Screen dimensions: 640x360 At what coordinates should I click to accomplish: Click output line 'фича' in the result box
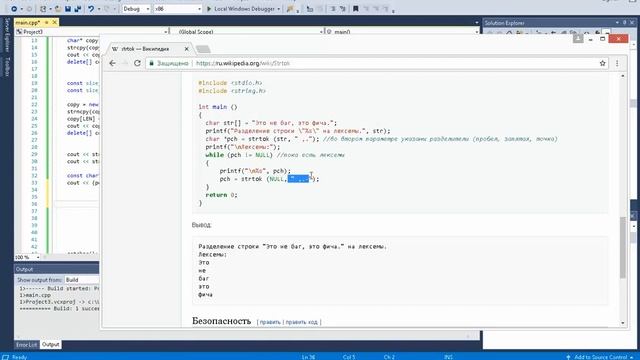click(205, 294)
